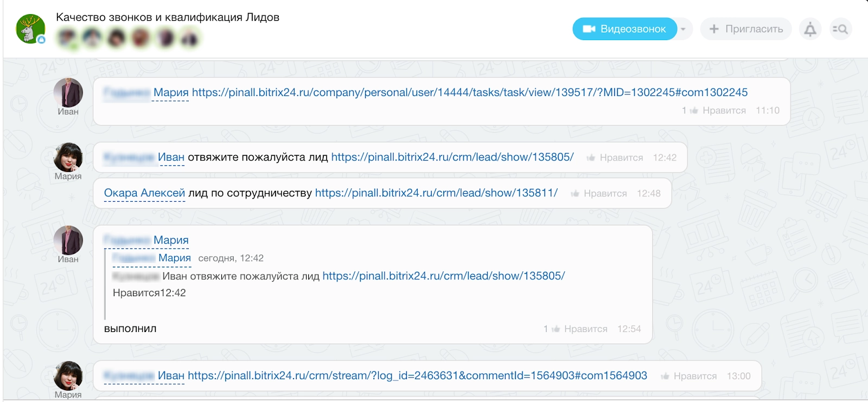
Task: Click Мария's avatar beside the 13:00 message
Action: tap(68, 376)
